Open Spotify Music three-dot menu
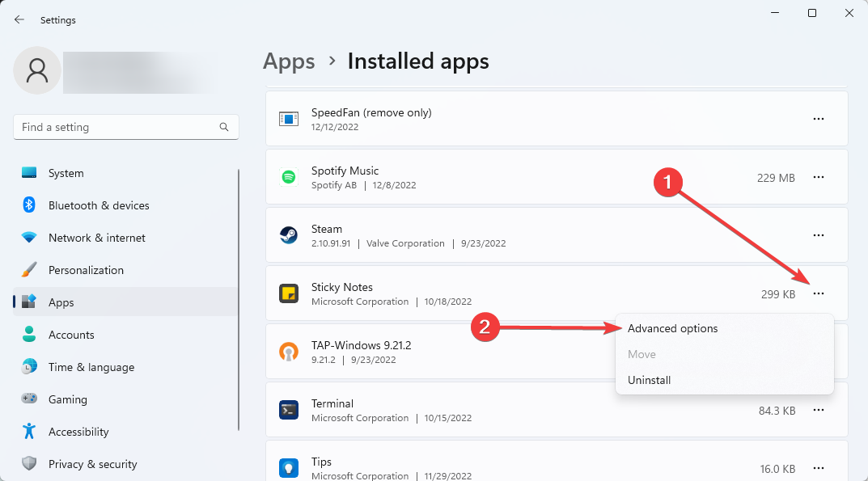Image resolution: width=868 pixels, height=481 pixels. point(818,177)
